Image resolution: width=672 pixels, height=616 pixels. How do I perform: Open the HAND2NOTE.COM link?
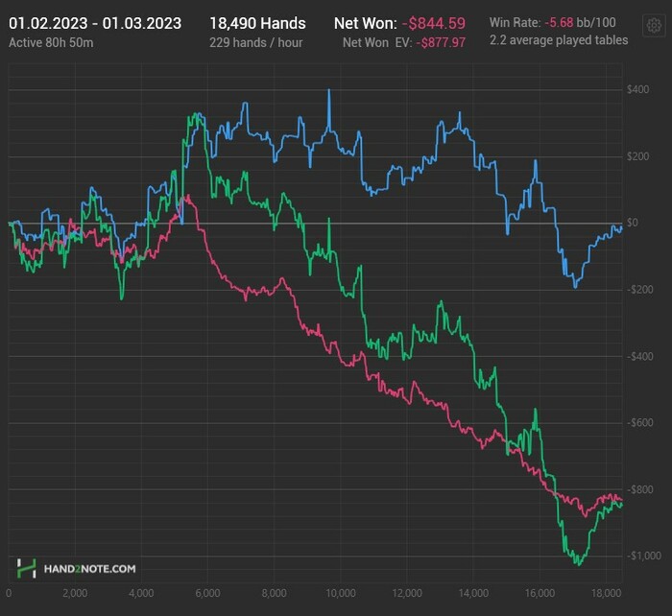tap(89, 569)
